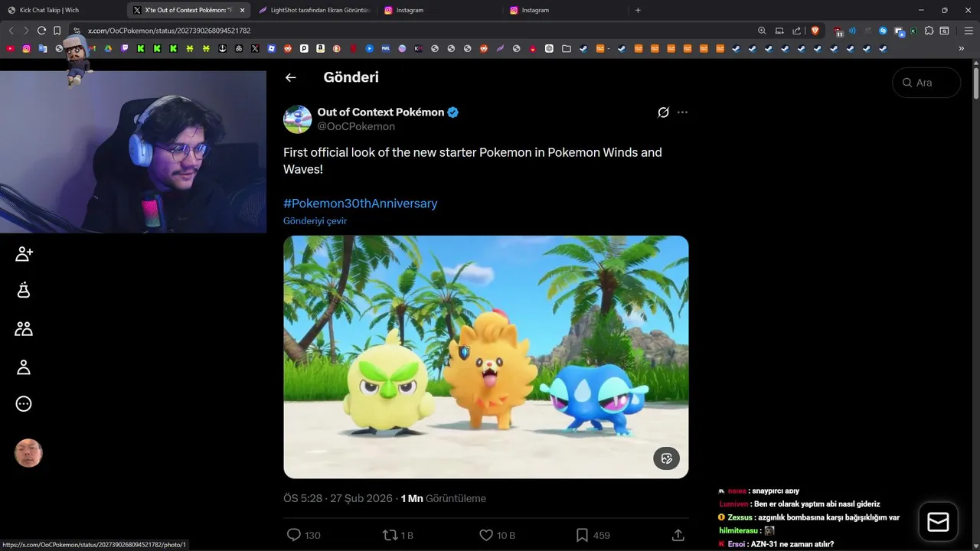980x551 pixels.
Task: Open the starter Pokémon image
Action: click(x=486, y=357)
